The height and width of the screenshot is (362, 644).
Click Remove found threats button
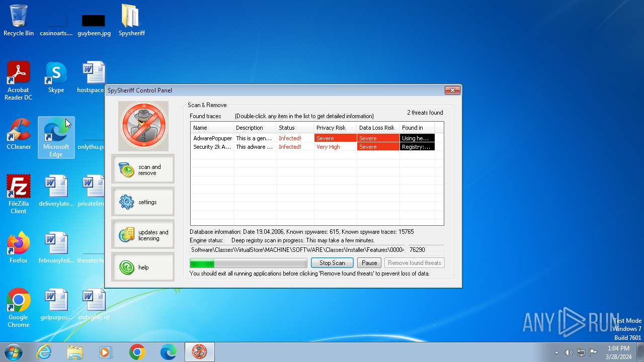[415, 263]
